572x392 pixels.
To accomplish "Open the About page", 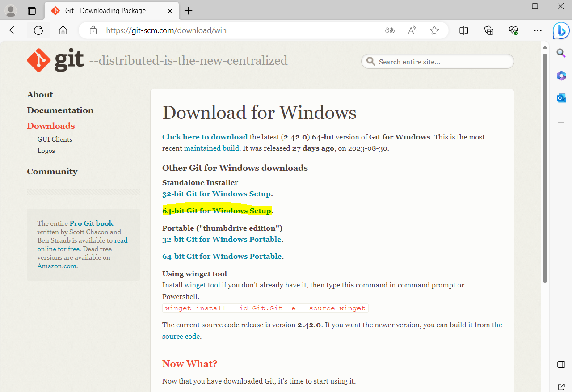I will coord(40,94).
